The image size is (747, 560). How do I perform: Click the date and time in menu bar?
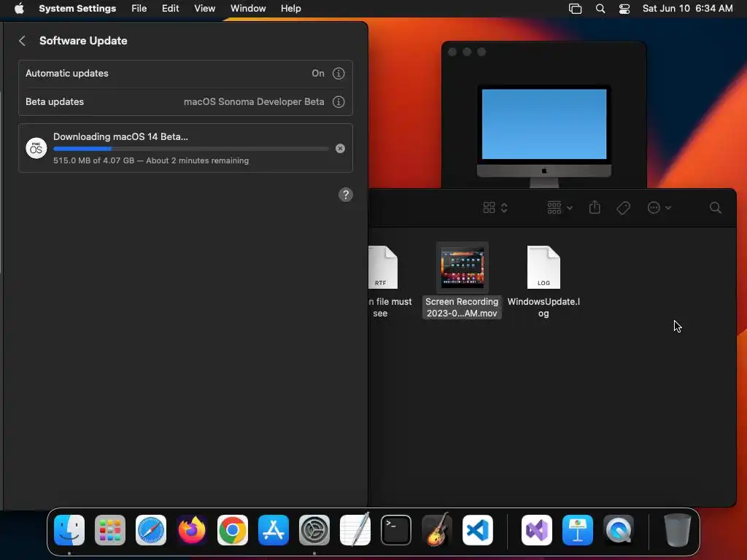[x=687, y=9]
